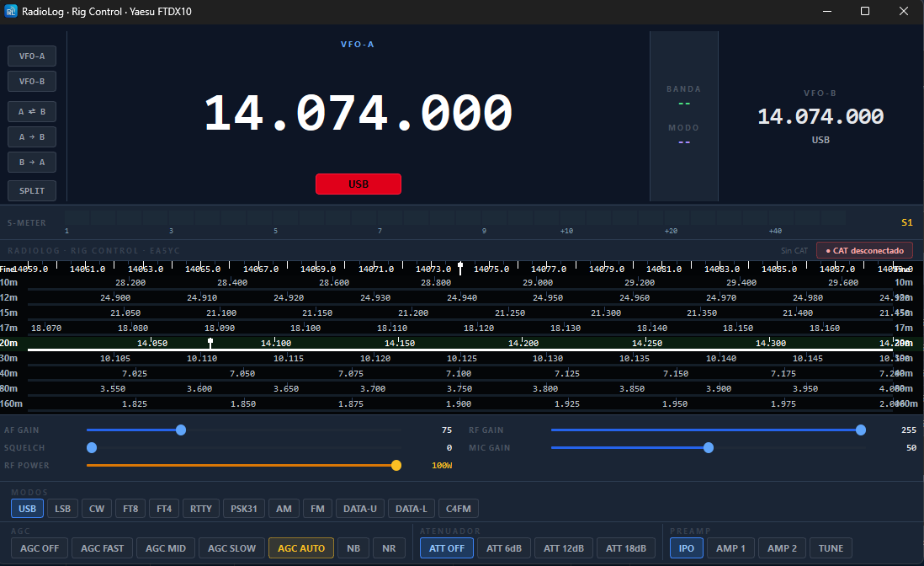Click the main 14.074.000 frequency display
The height and width of the screenshot is (566, 924).
358,113
